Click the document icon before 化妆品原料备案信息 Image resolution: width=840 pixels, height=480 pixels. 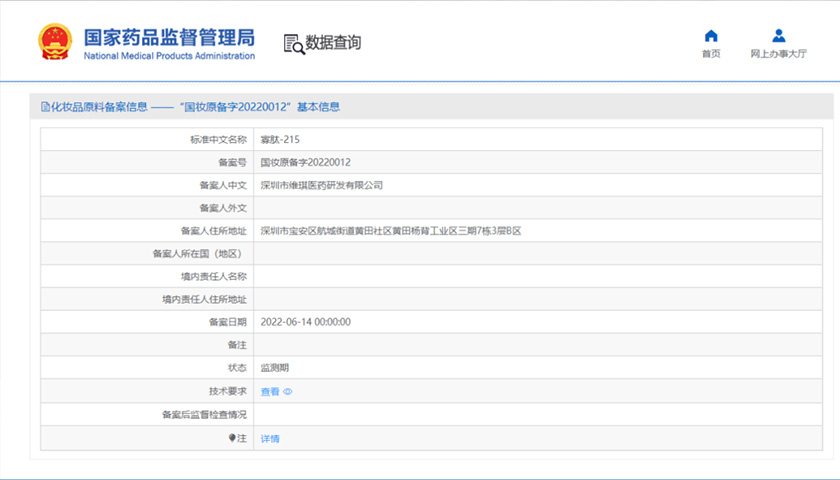point(45,107)
